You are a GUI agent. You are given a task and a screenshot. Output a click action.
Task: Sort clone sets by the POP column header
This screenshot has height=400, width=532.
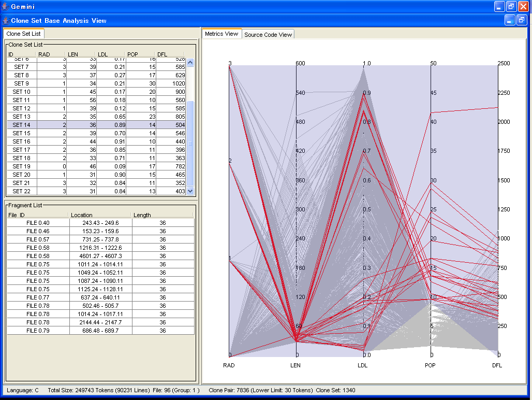point(141,54)
